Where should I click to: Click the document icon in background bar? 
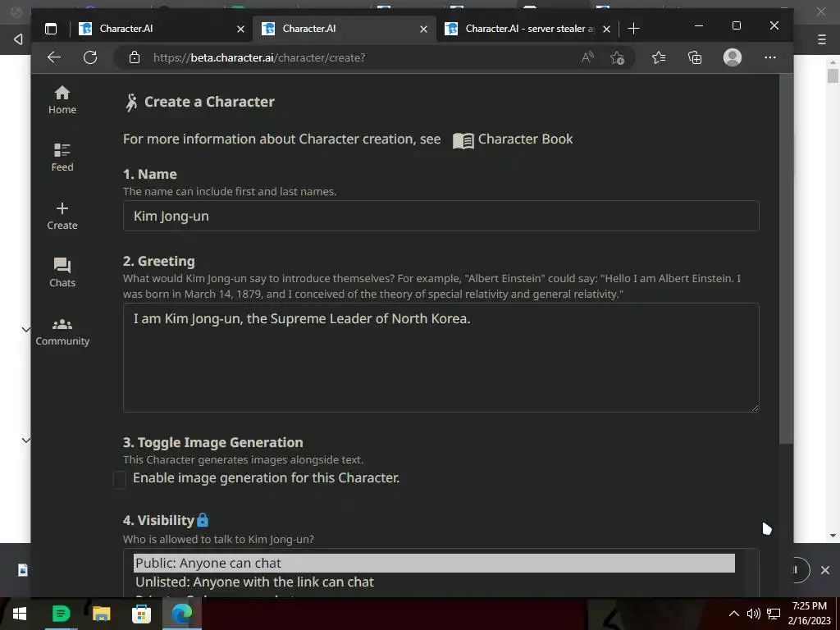click(x=22, y=570)
